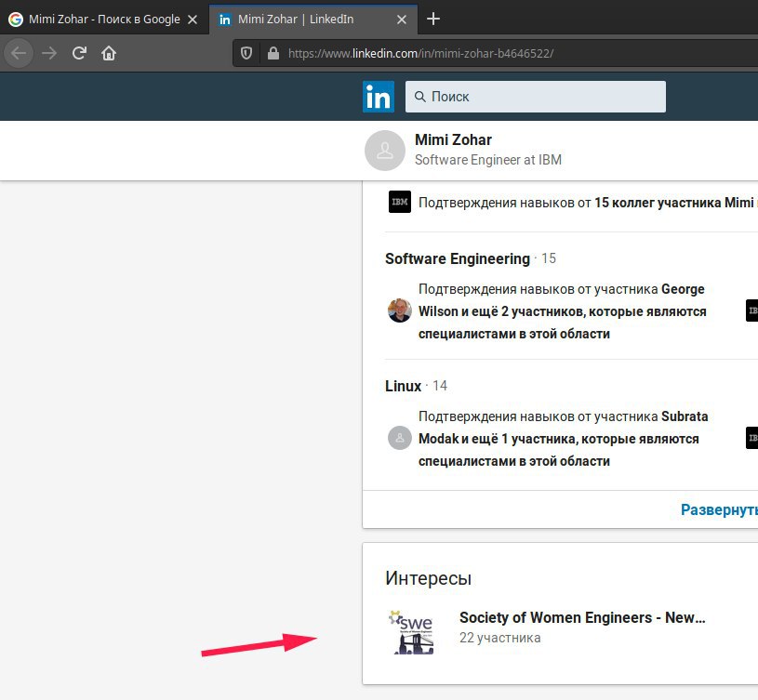Image resolution: width=758 pixels, height=700 pixels.
Task: Click the '22 участника' member count
Action: tap(499, 638)
